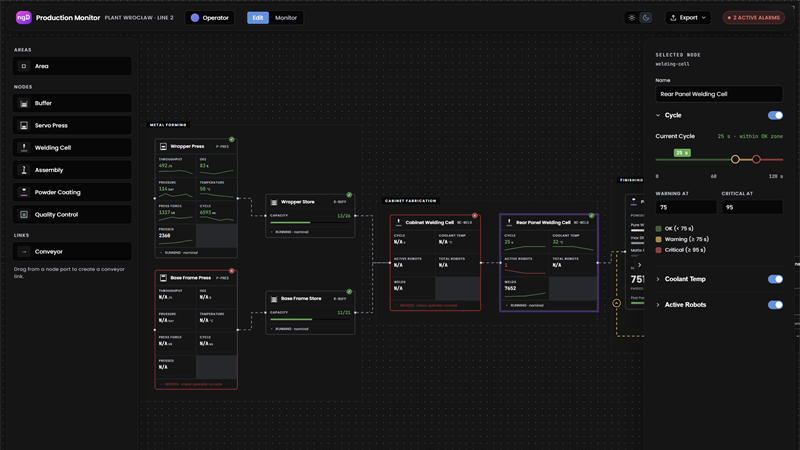
Task: Click Wrapper Press green status badge
Action: (232, 139)
